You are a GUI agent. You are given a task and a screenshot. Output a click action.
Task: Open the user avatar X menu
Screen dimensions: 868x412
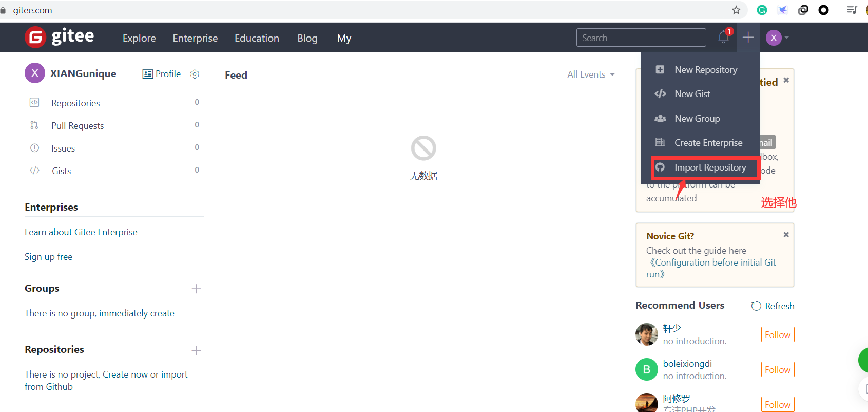click(x=777, y=38)
